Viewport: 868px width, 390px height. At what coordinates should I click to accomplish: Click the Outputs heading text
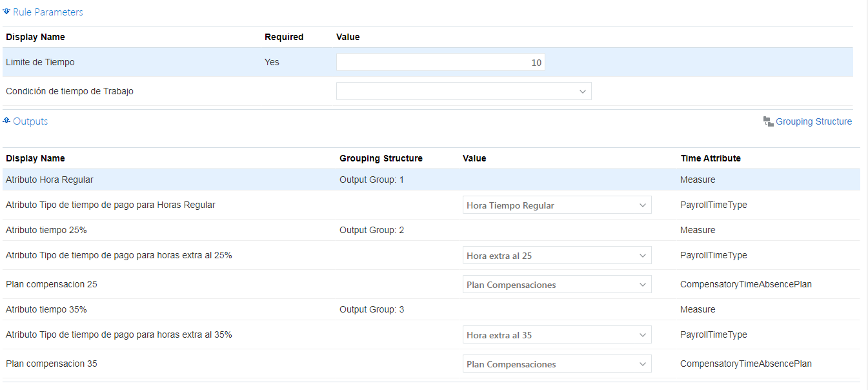(x=30, y=121)
